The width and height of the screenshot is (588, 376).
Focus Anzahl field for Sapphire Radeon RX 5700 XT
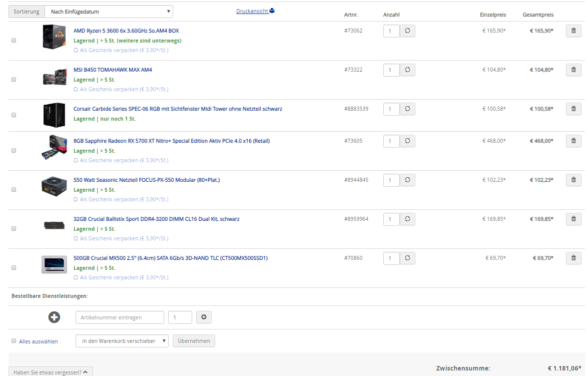(391, 141)
